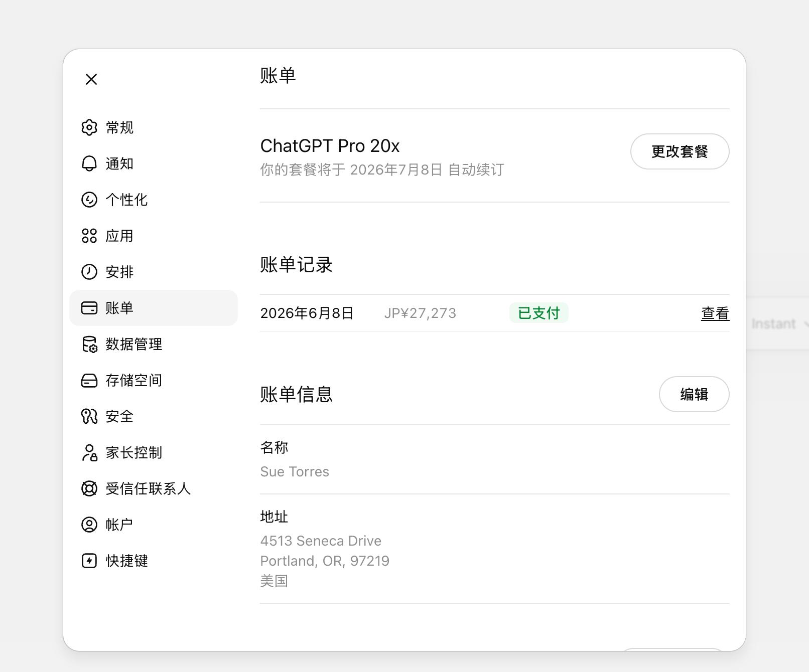
Task: Click the amount "JP¥27,273"
Action: click(x=420, y=313)
